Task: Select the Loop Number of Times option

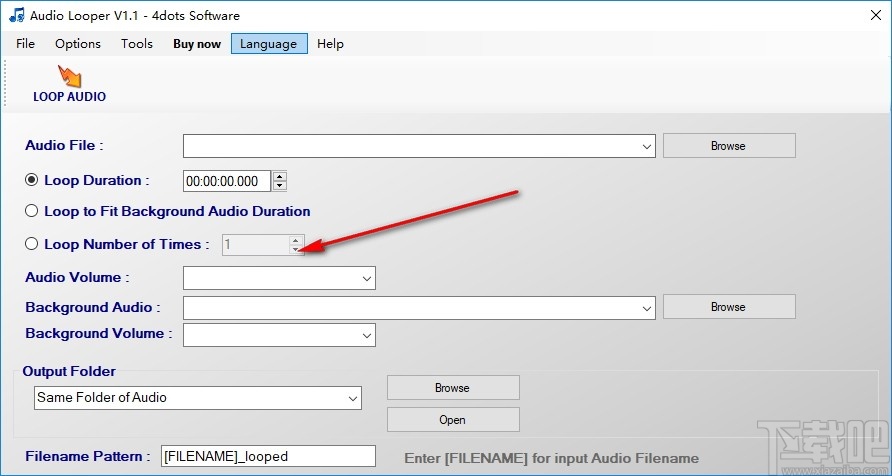Action: tap(32, 244)
